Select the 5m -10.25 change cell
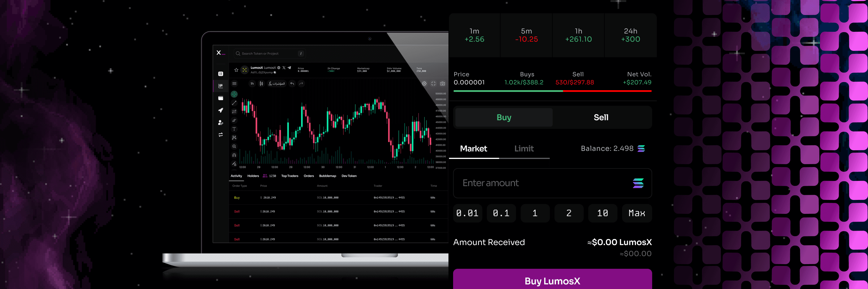This screenshot has height=289, width=868. [x=526, y=35]
